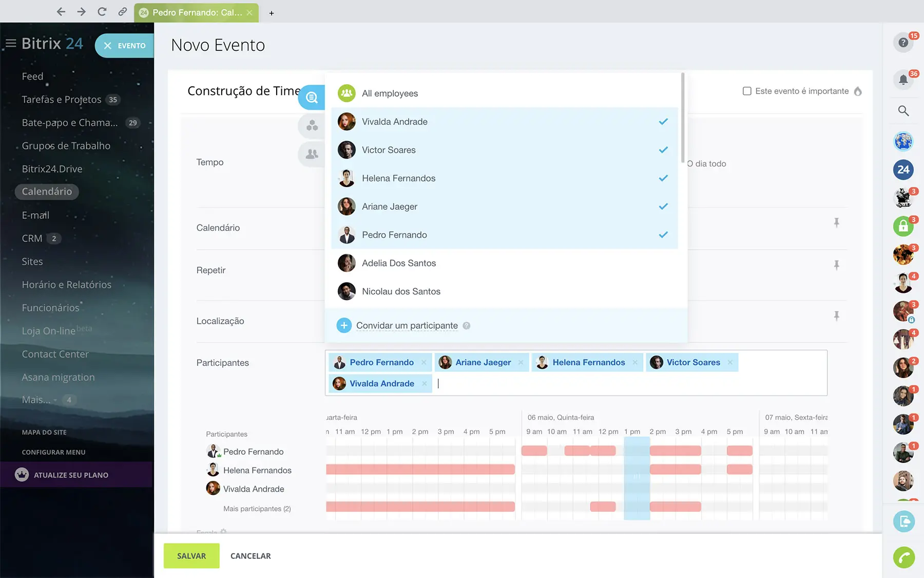Toggle the hamburger menu icon

point(11,44)
